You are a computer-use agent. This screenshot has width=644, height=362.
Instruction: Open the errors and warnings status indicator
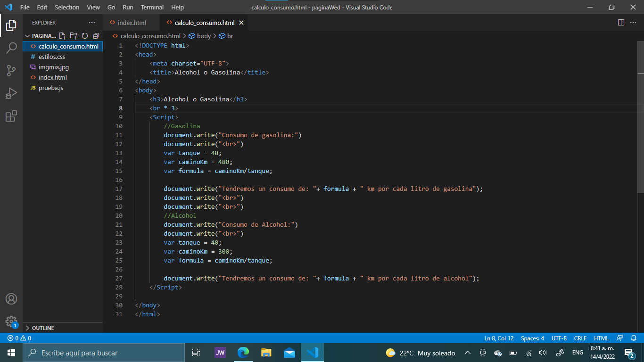point(19,338)
